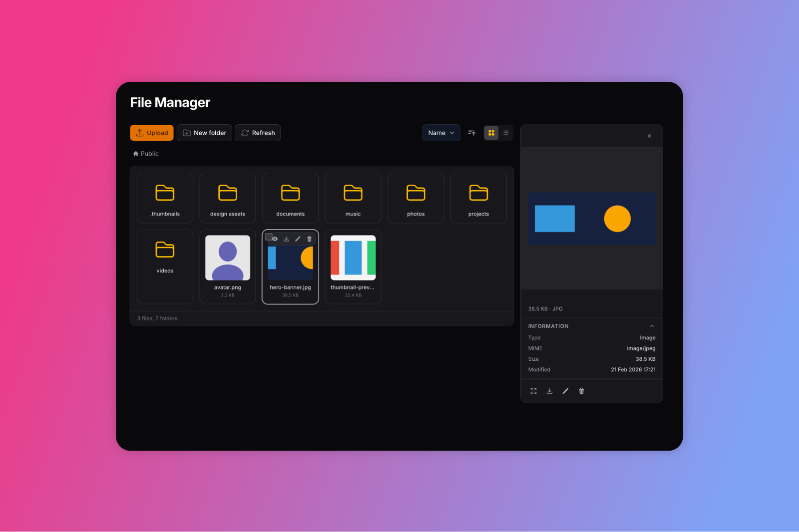Click the 'thumbnail-prev...' file name

[353, 287]
